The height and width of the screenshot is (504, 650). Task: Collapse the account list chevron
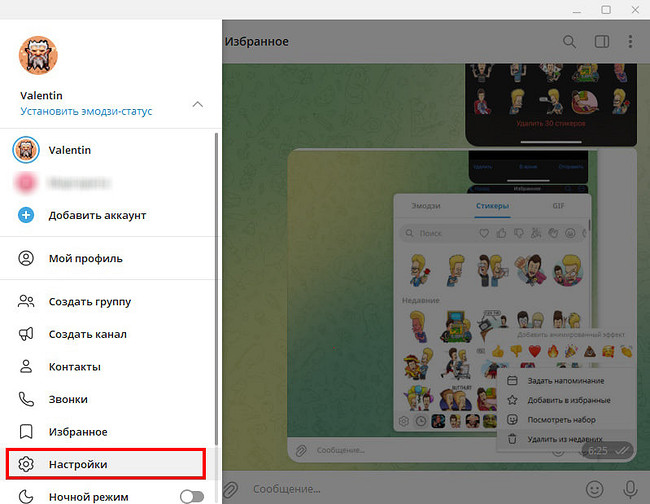198,104
